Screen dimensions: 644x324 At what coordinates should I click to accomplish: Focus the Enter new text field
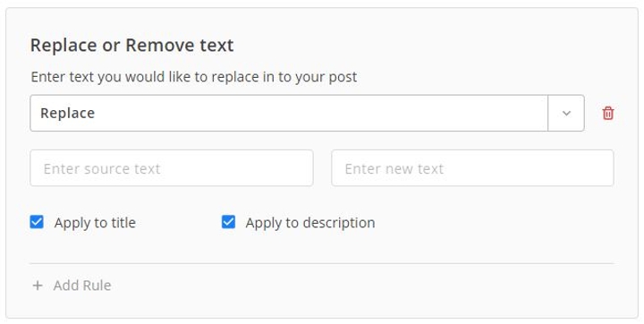[x=473, y=168]
